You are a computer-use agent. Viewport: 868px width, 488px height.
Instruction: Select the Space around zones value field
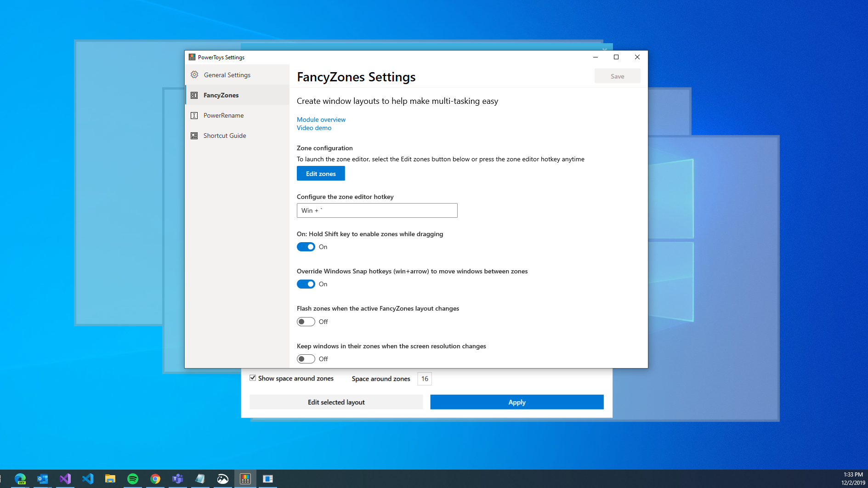(x=424, y=379)
